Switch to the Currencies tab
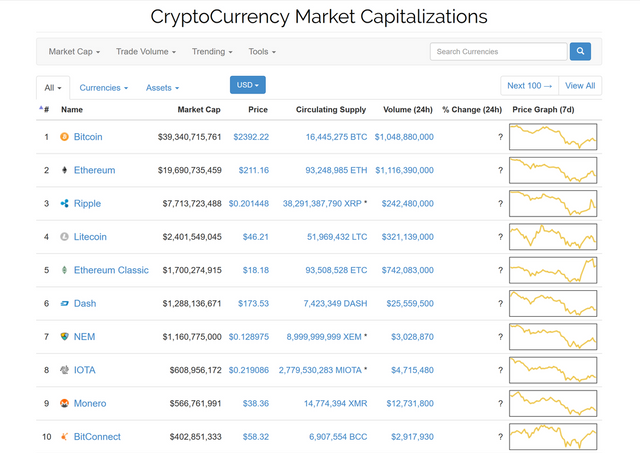 (103, 88)
